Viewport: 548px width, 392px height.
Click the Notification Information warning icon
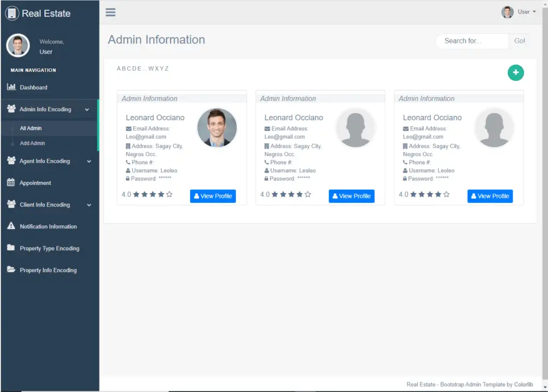tap(11, 226)
